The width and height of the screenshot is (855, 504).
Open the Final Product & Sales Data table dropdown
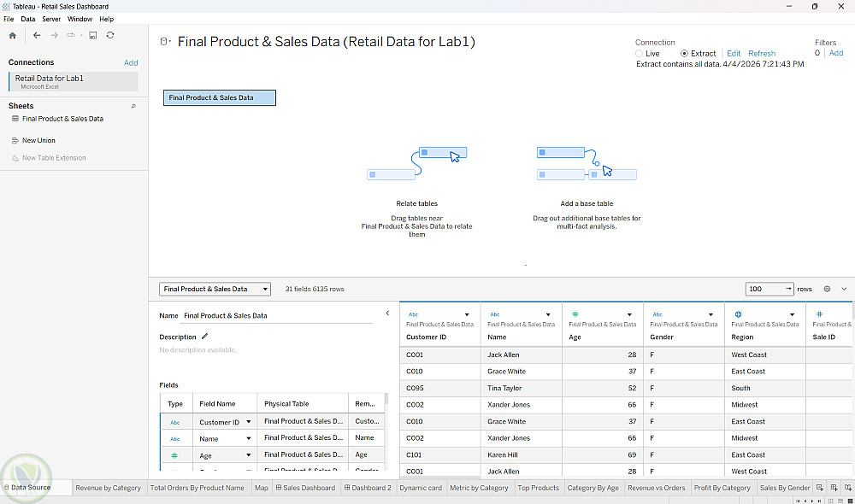pos(215,289)
